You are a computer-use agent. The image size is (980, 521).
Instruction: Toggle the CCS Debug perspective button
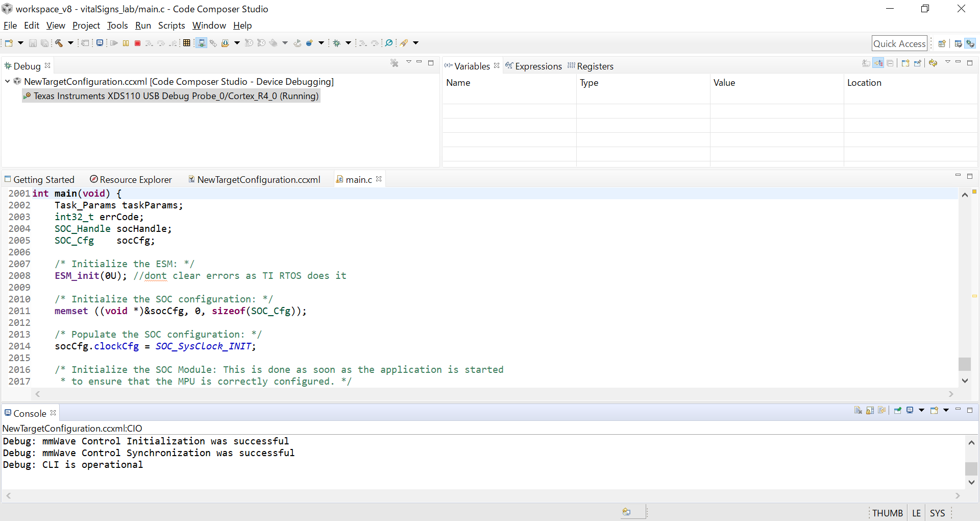point(970,43)
